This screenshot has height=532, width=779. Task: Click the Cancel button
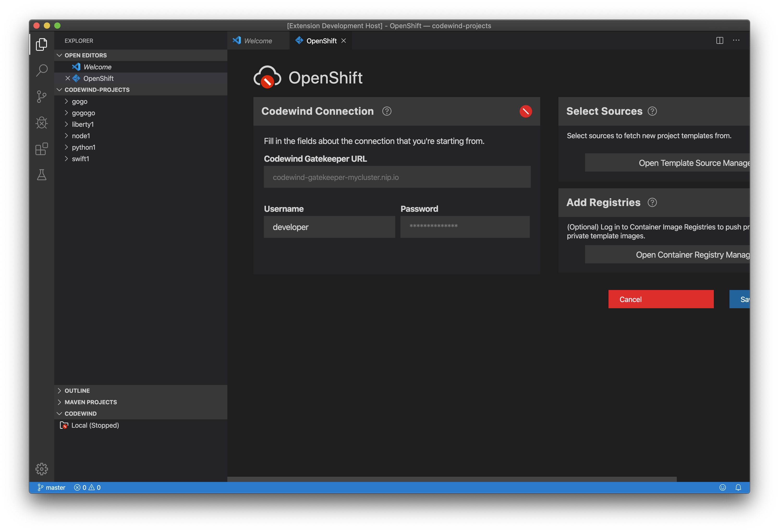(661, 299)
